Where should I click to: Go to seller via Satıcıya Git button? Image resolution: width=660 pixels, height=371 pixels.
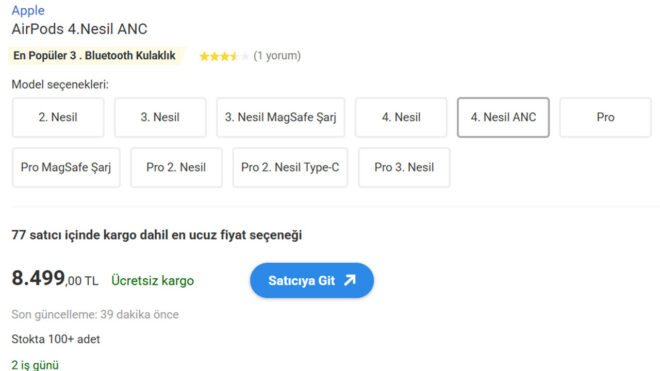coord(312,280)
